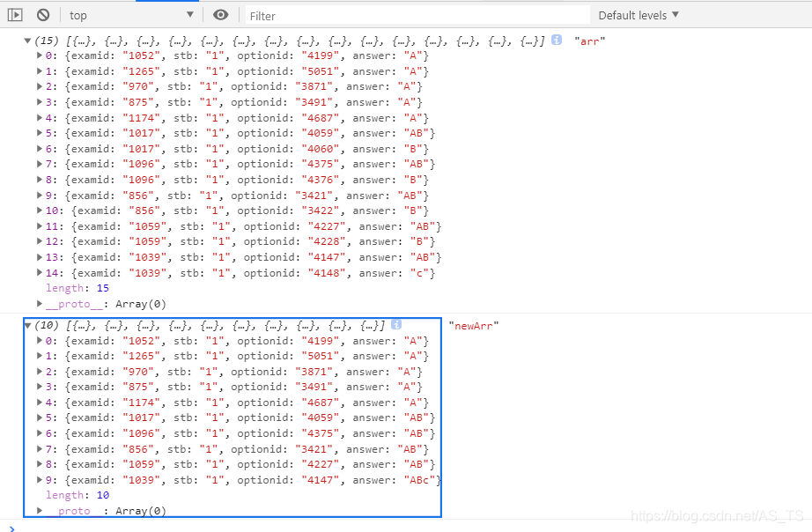Expand arr item 11 with optionid 4227
Image resolution: width=812 pixels, height=532 pixels.
[40, 225]
